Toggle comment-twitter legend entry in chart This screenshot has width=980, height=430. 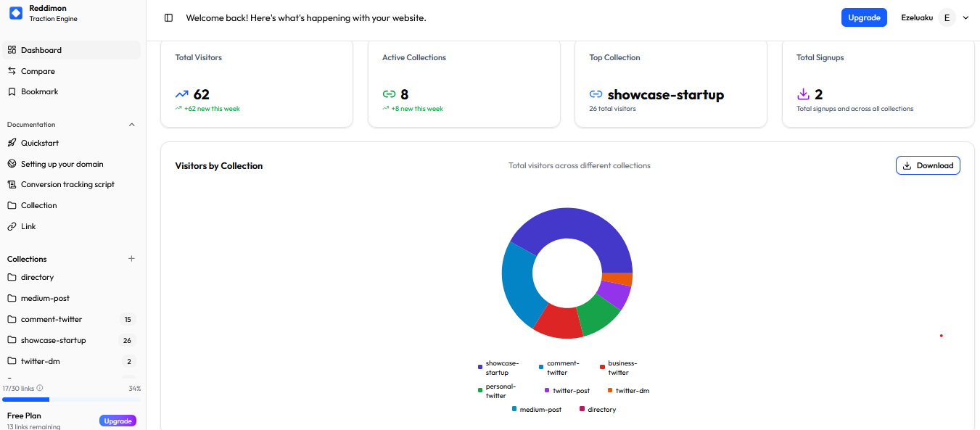pos(559,368)
